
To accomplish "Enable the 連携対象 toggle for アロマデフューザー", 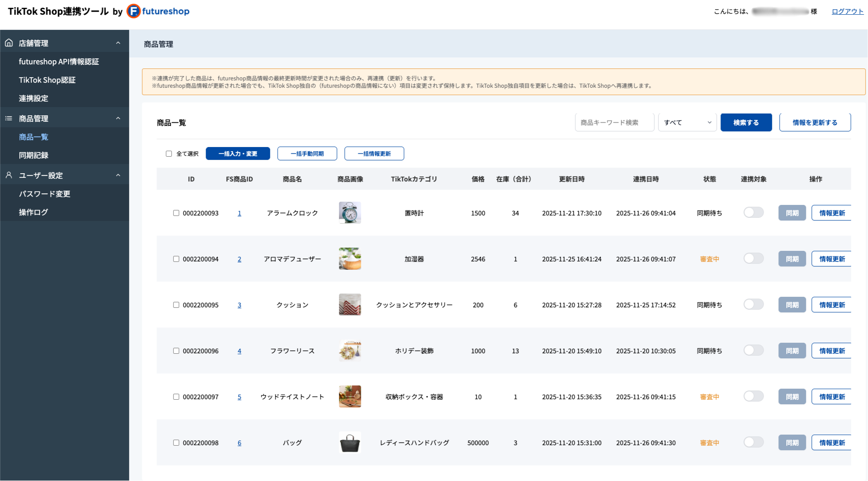I will pyautogui.click(x=753, y=258).
